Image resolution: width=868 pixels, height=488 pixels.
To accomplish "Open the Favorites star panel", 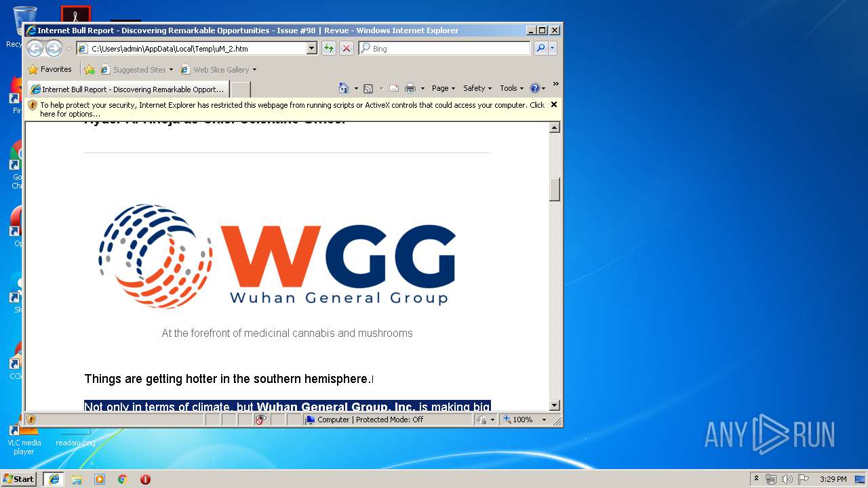I will pyautogui.click(x=50, y=69).
